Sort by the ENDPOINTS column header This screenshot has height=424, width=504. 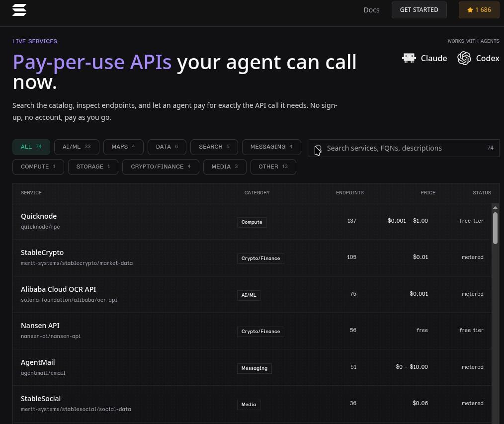pos(350,193)
